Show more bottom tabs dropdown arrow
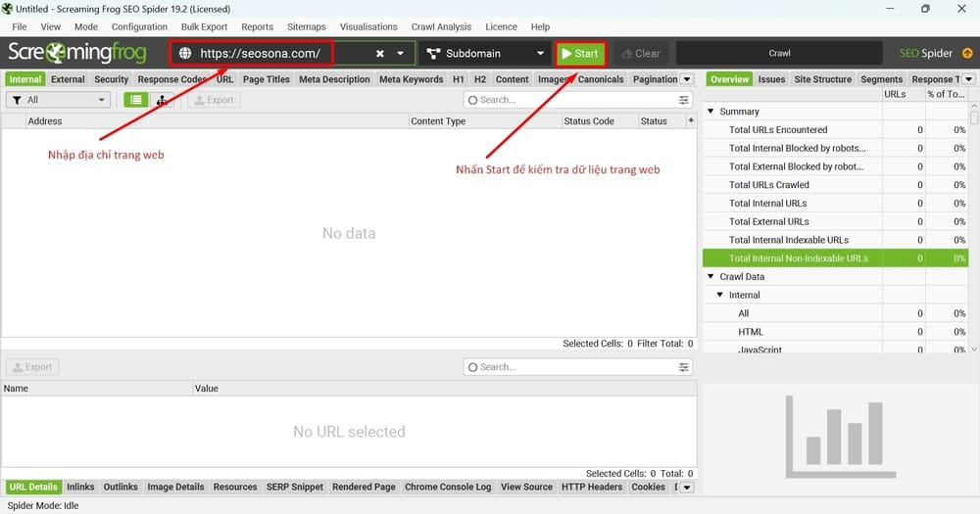 coord(687,488)
